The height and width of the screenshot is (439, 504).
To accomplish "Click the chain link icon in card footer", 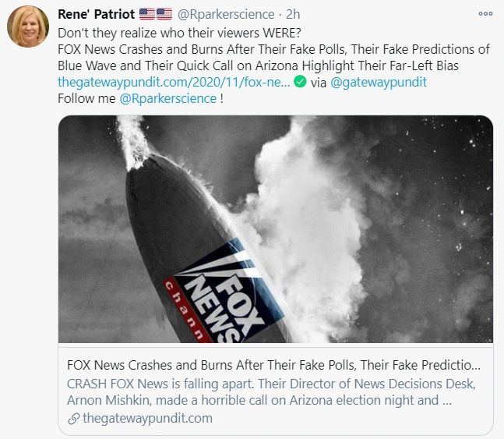I will pos(73,419).
